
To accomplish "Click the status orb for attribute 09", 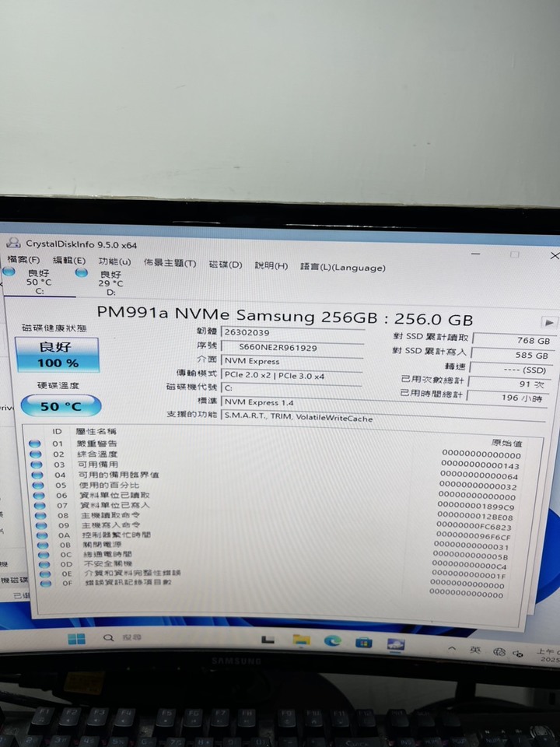I will click(x=41, y=525).
